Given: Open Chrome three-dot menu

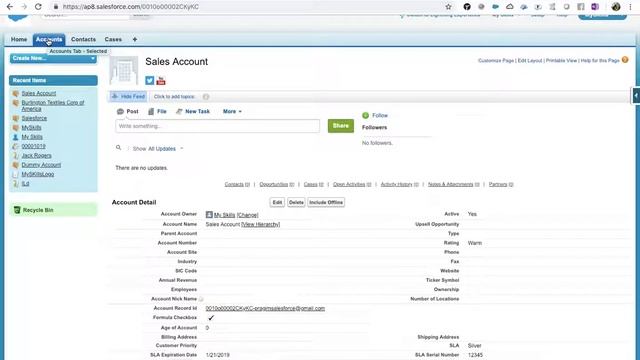Looking at the screenshot, I should pyautogui.click(x=630, y=7).
